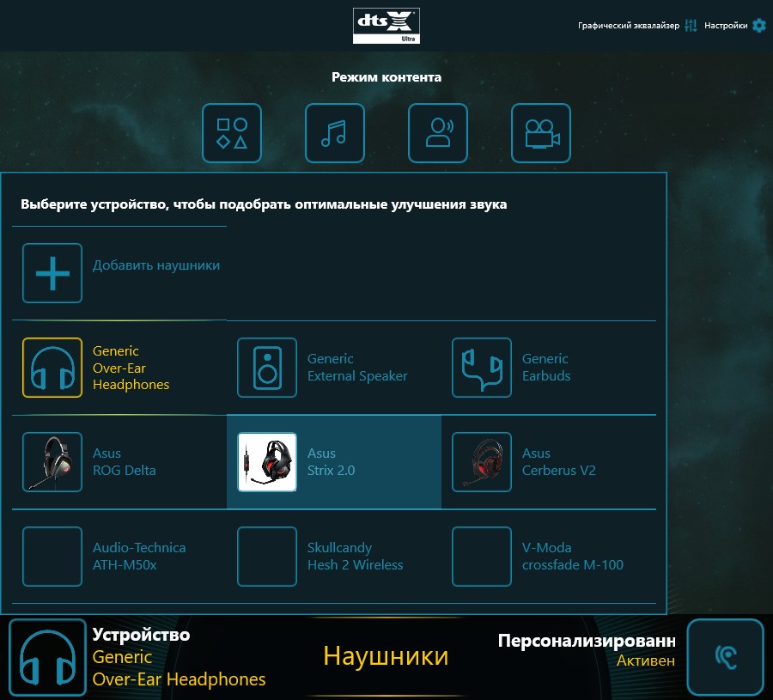Click the plus icon to add headphones

(x=52, y=273)
